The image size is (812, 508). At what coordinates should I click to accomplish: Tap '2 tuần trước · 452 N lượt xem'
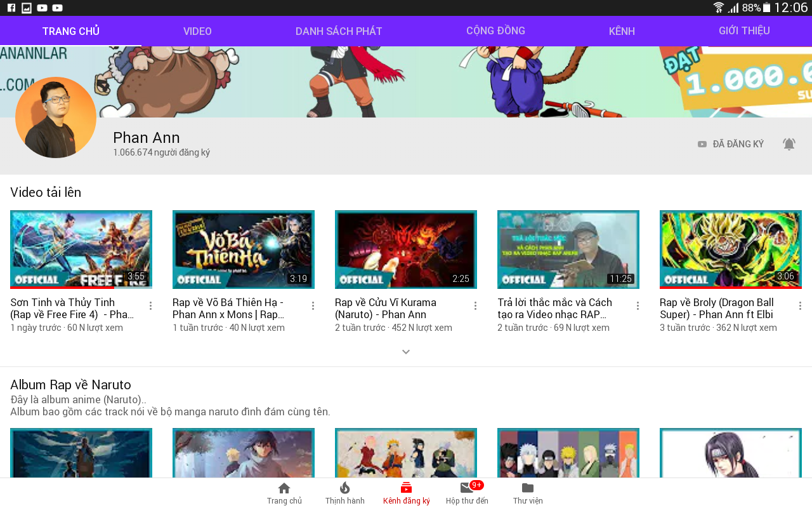pos(393,328)
